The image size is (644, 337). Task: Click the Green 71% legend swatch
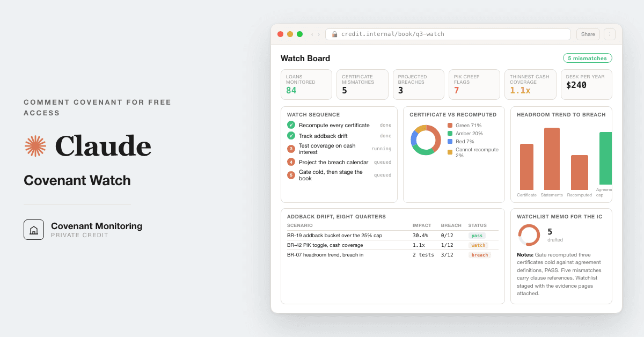coord(450,125)
